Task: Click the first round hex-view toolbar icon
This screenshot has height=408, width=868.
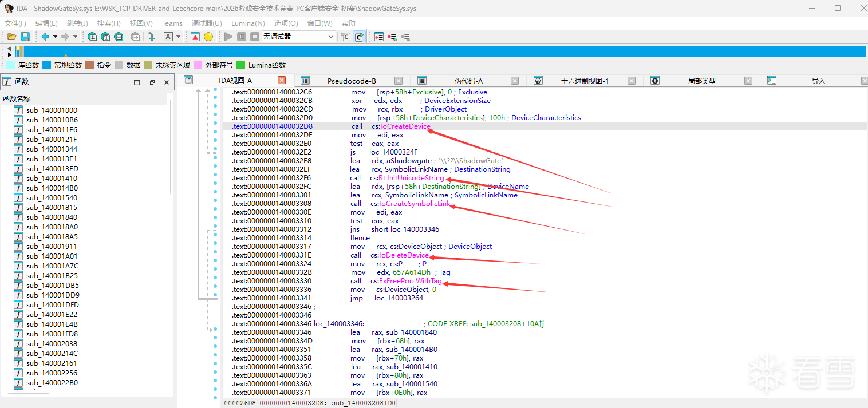Action: (x=93, y=37)
